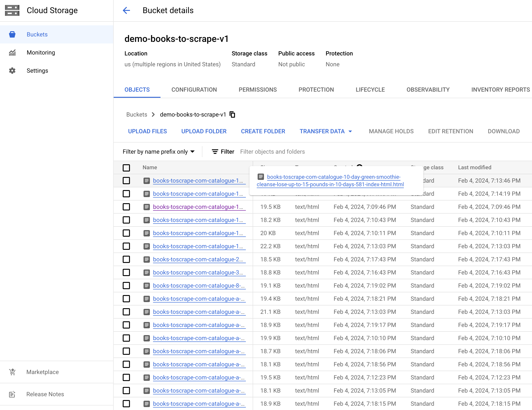Open the Filter by name prefix only dropdown
This screenshot has width=532, height=410.
coord(158,152)
